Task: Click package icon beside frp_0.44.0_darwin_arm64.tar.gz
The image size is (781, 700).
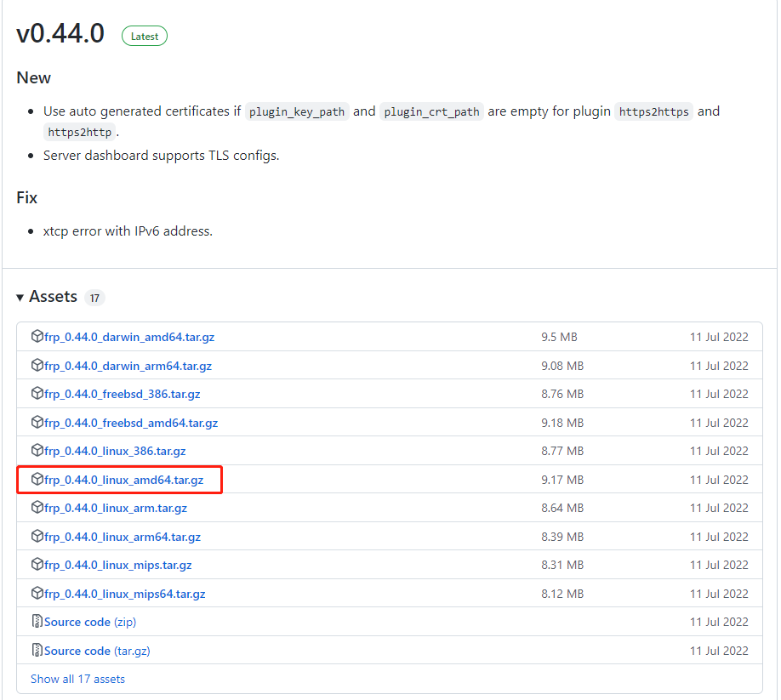Action: (x=37, y=366)
